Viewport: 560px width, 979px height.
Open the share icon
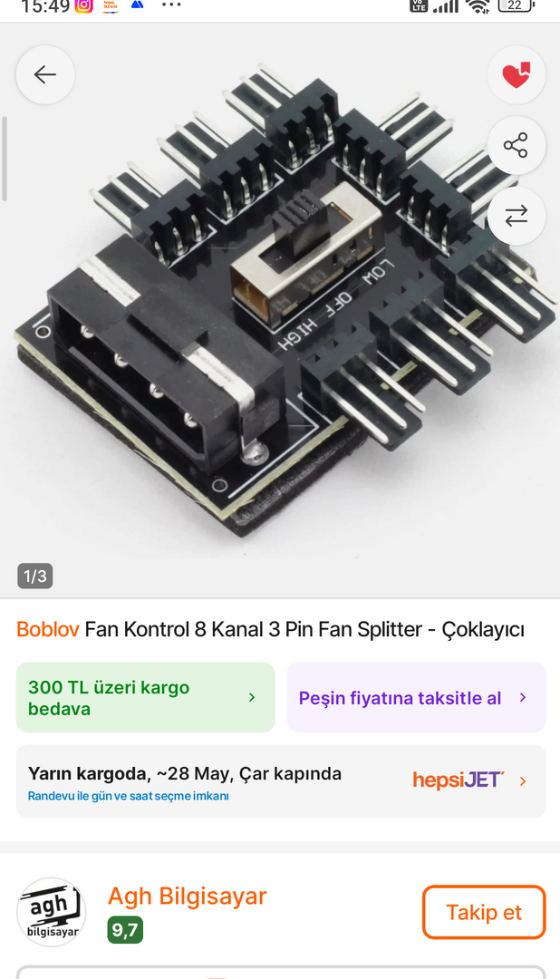coord(516,145)
